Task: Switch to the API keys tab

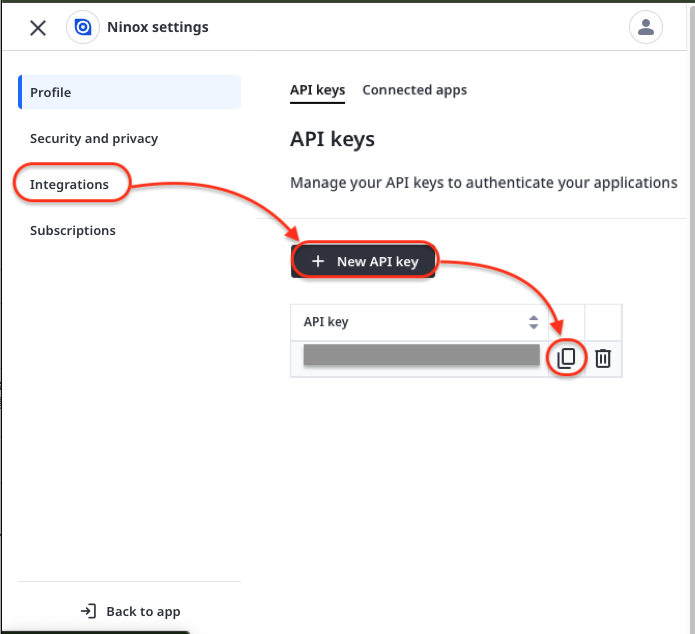Action: tap(317, 90)
